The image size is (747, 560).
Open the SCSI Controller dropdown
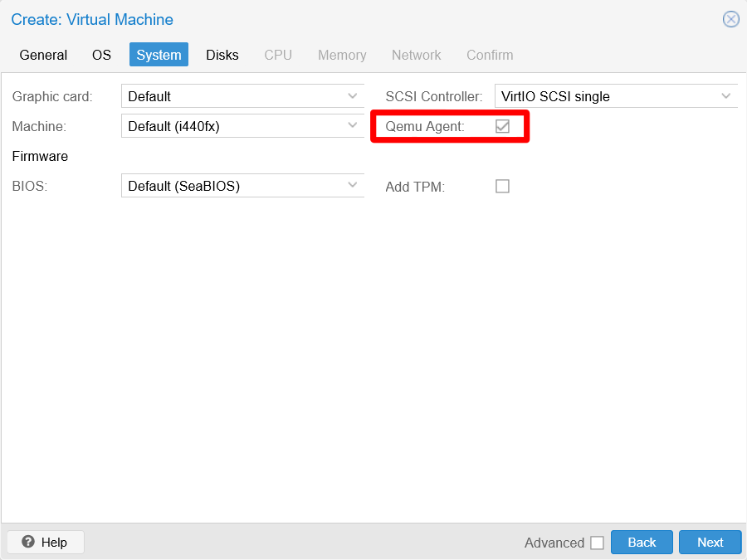tap(727, 96)
